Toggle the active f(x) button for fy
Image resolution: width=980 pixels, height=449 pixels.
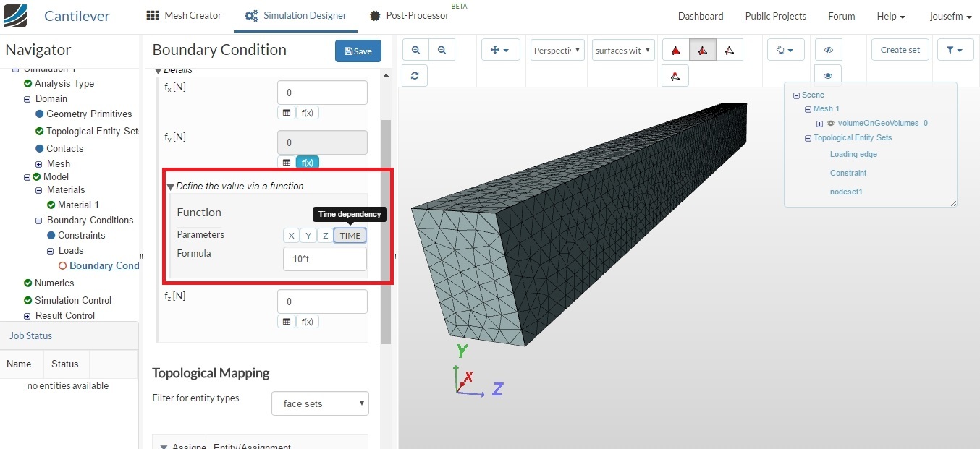[x=308, y=163]
